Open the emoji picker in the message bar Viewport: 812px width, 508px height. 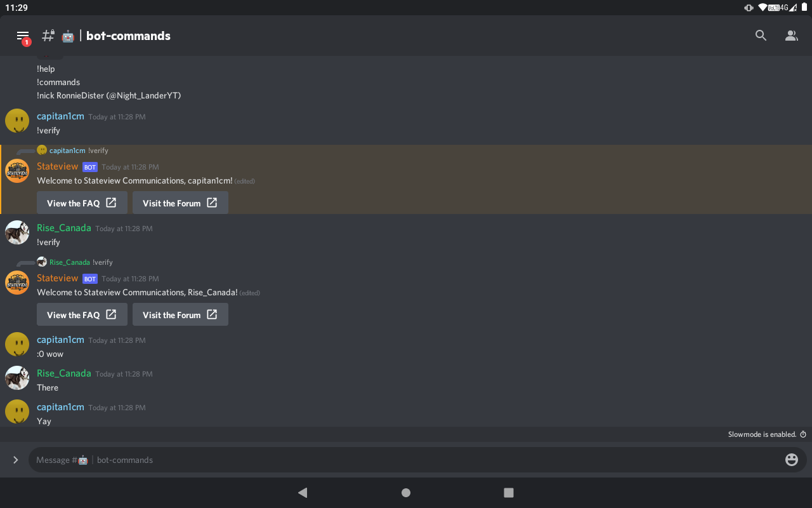[791, 460]
